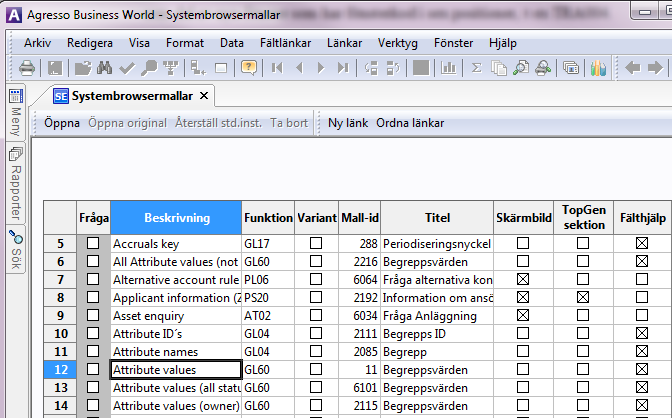
Task: Expand the Sök side panel
Action: 16,250
